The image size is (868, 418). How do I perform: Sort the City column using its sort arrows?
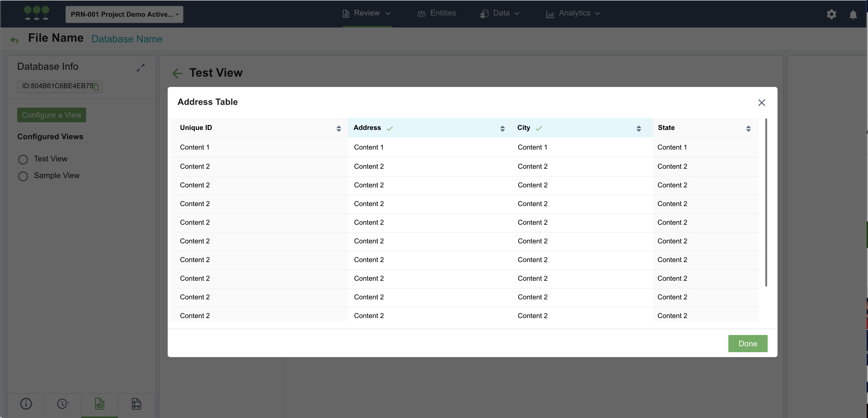click(x=639, y=128)
